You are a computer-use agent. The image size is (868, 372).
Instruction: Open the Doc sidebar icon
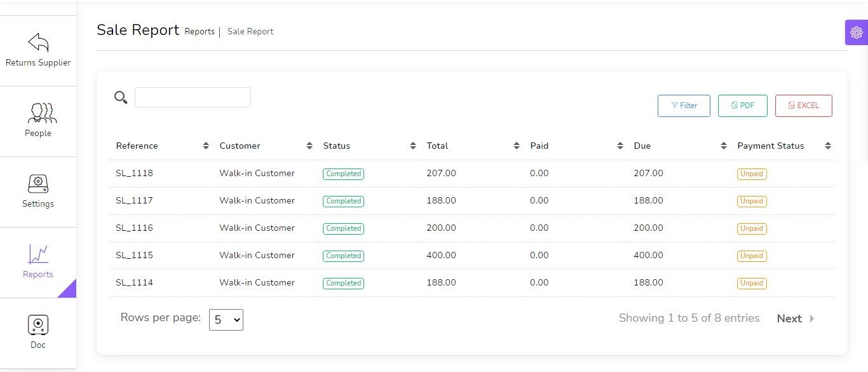coord(38,325)
